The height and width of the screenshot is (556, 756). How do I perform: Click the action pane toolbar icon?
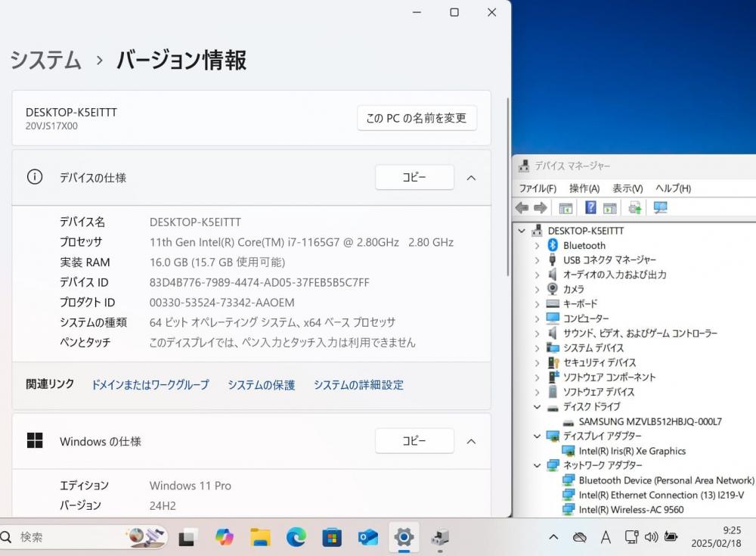point(610,209)
